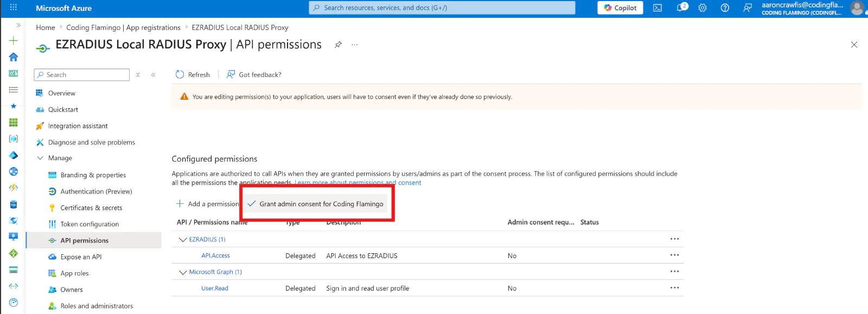Open ellipsis menu for EZRADIUS group row

click(x=674, y=239)
